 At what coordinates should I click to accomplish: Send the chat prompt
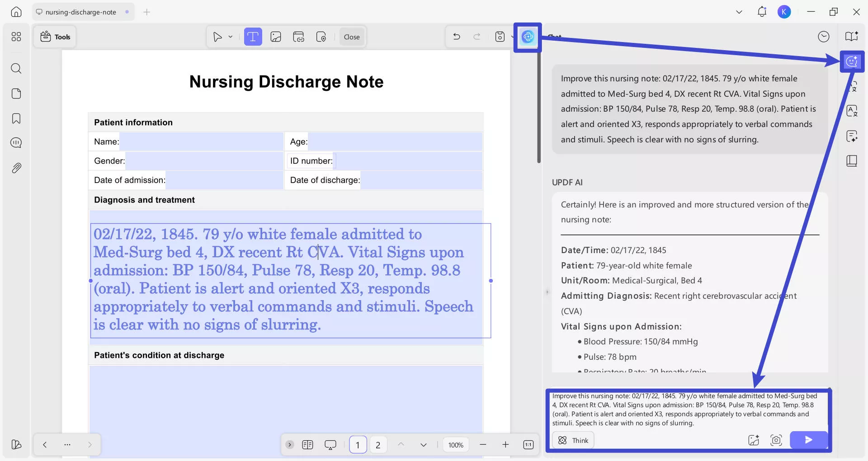[809, 440]
